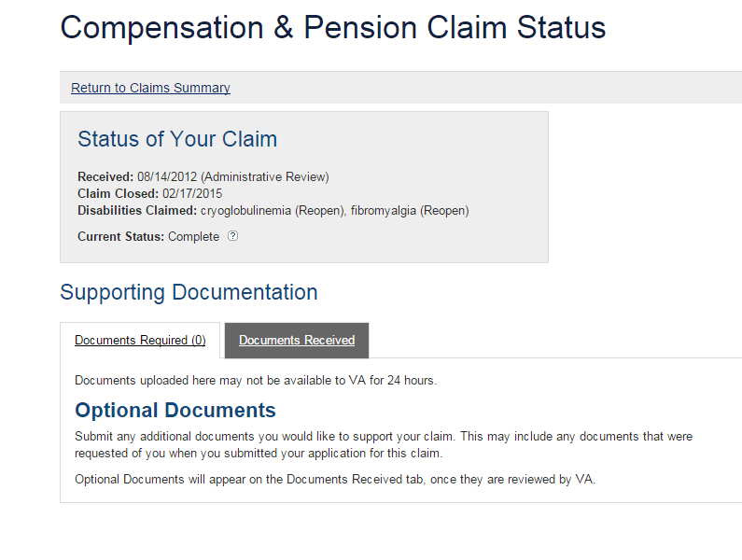742x560 pixels.
Task: Click the Received date 08/14/2012
Action: 167,176
